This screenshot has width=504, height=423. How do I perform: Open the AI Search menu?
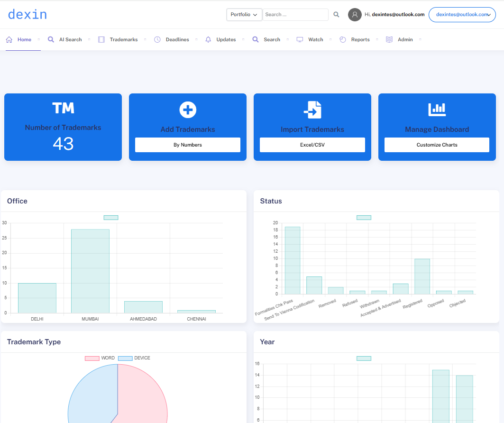point(70,39)
